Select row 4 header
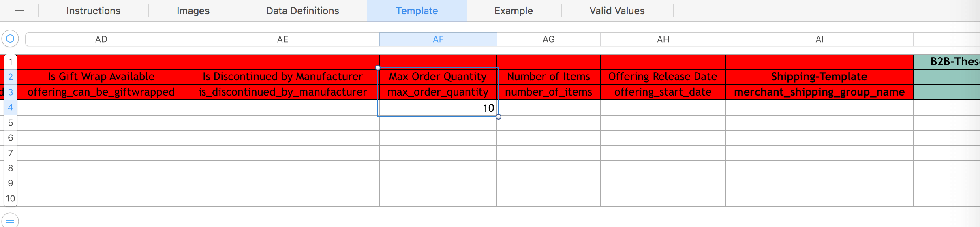This screenshot has width=980, height=227. point(10,107)
